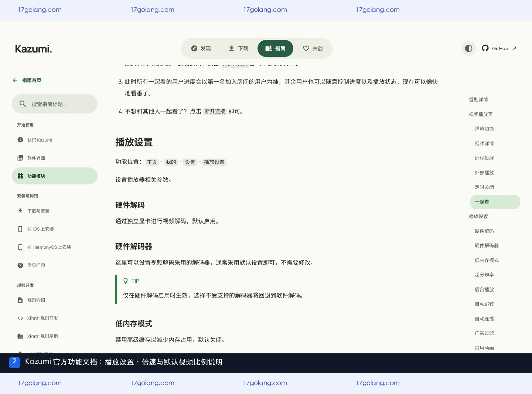Open the 软件界面 guide page
This screenshot has height=394, width=532.
click(55, 158)
